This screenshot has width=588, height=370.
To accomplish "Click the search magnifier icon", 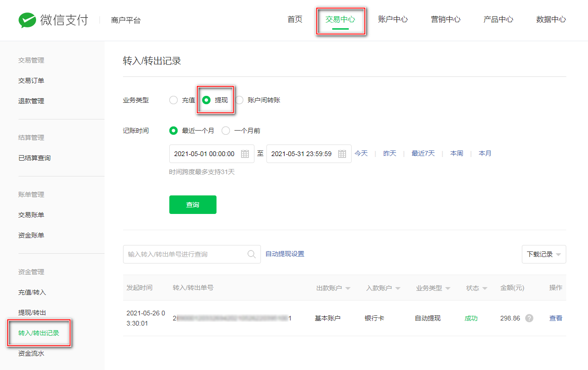I will click(x=252, y=254).
